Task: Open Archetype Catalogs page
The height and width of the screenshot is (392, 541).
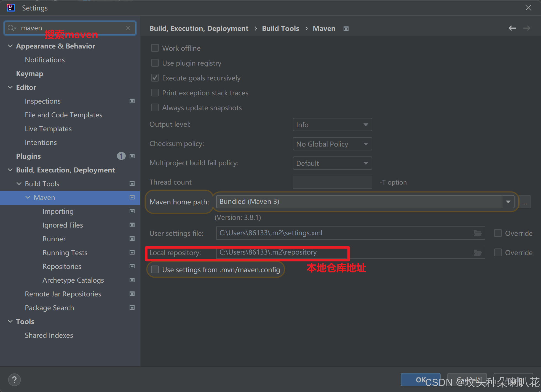Action: [x=73, y=280]
